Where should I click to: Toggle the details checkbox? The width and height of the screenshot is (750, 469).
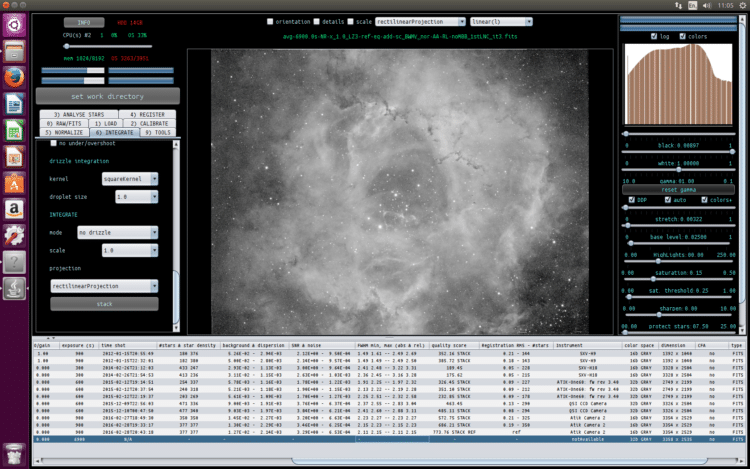click(x=316, y=22)
